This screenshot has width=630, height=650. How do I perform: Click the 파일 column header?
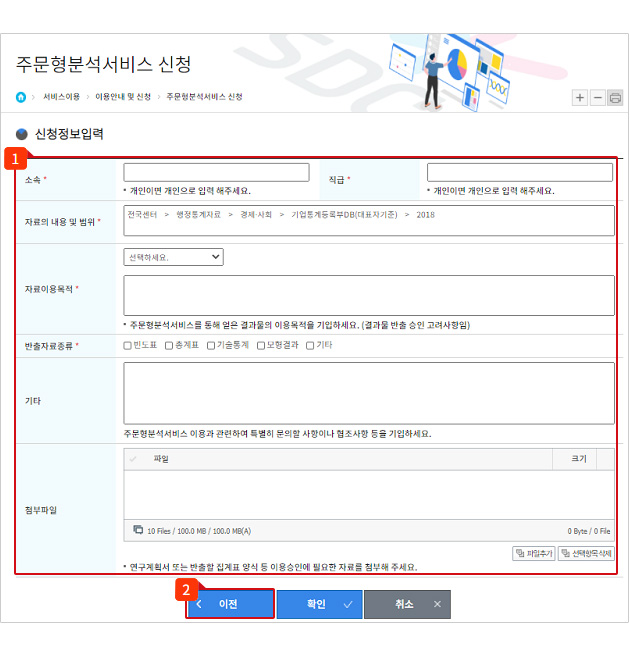click(x=161, y=459)
